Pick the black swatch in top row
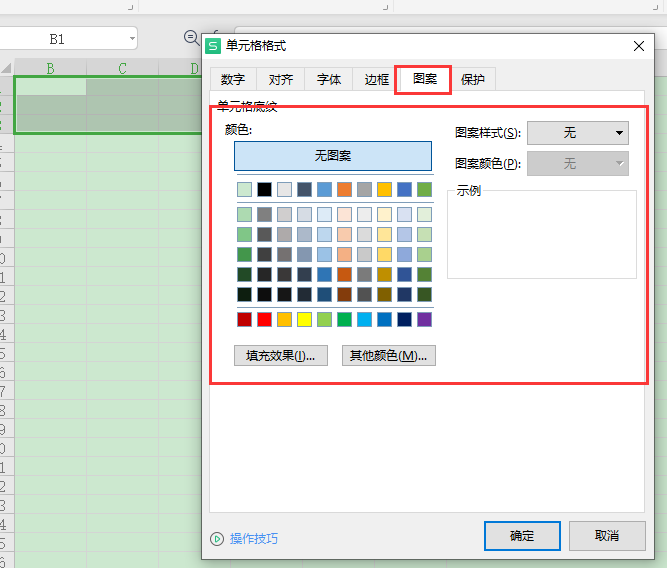 (x=264, y=189)
